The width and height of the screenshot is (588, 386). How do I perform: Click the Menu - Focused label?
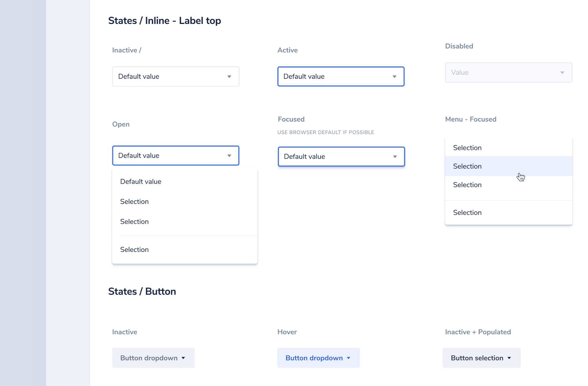[471, 119]
